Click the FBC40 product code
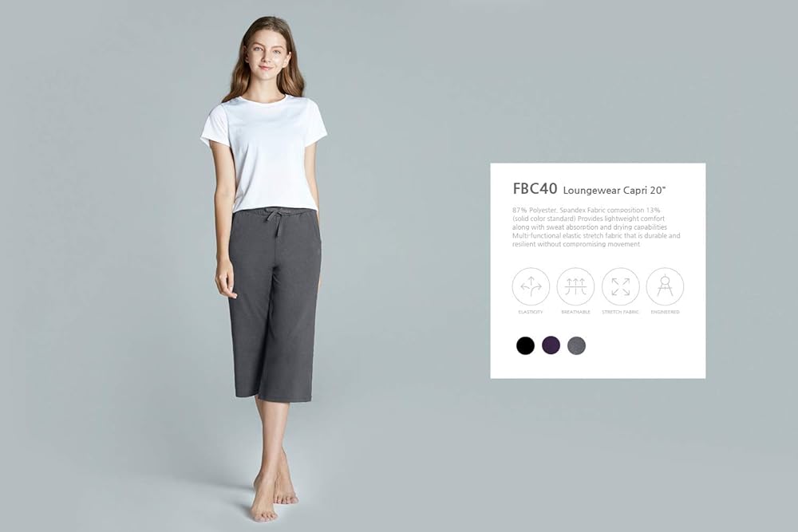 pos(535,189)
